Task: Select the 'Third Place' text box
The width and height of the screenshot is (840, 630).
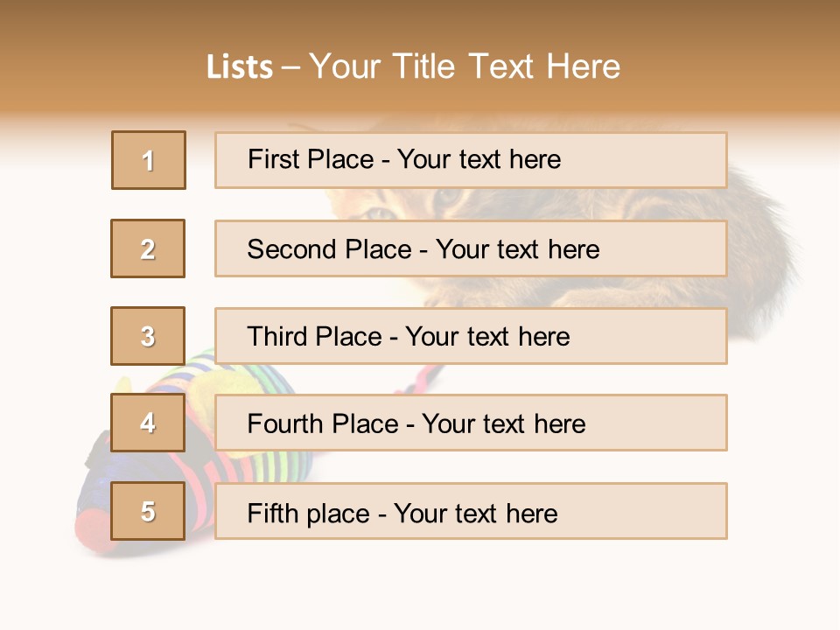Action: [471, 336]
